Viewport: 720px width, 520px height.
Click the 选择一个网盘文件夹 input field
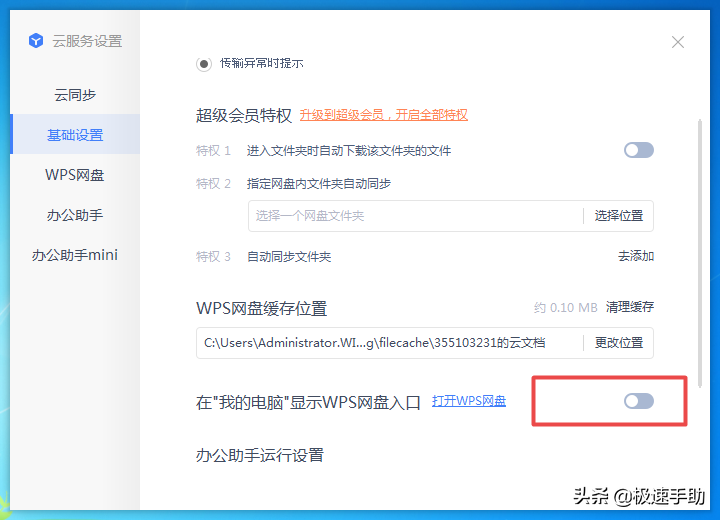416,215
